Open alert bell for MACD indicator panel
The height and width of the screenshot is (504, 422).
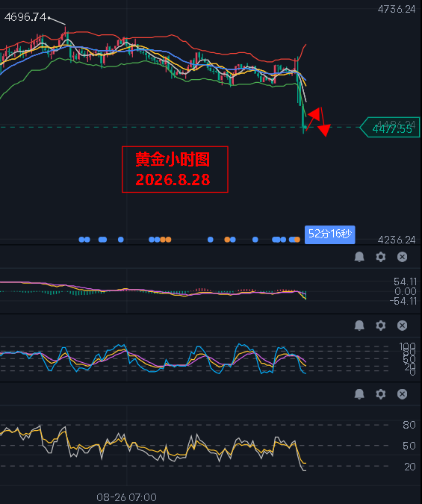coord(359,257)
